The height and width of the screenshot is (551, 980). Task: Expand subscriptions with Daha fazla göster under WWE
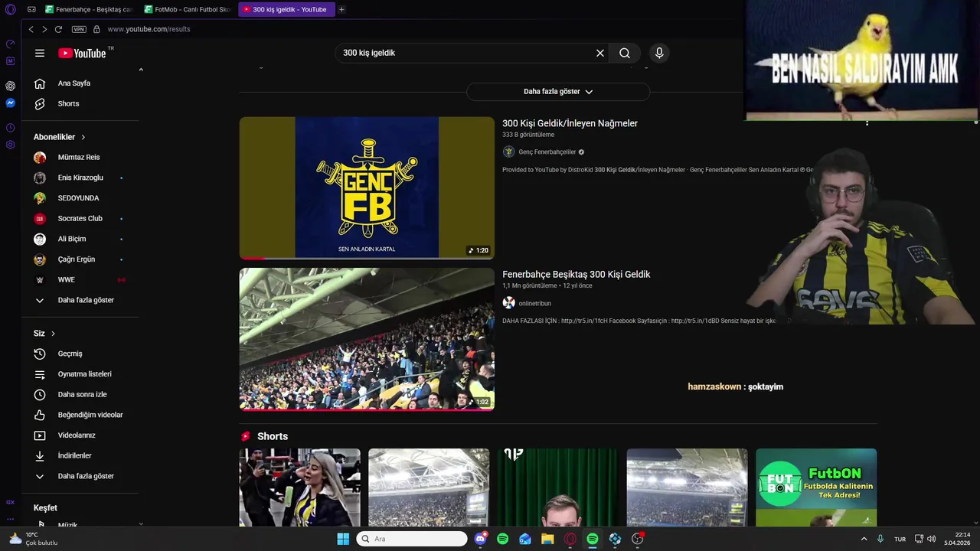point(85,300)
